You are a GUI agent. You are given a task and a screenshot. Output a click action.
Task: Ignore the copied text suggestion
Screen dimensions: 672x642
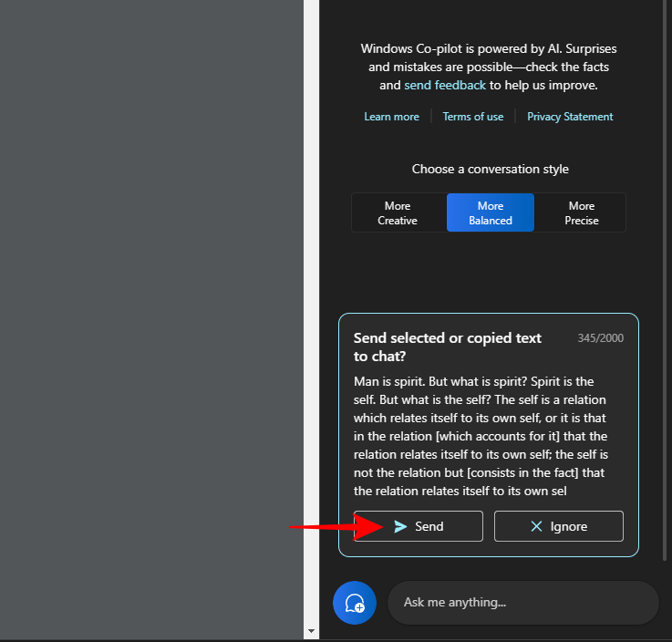click(x=558, y=526)
